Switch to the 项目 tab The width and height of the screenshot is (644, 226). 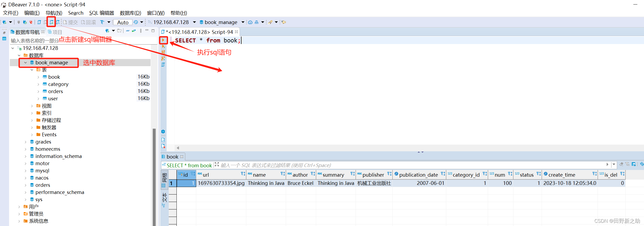55,32
